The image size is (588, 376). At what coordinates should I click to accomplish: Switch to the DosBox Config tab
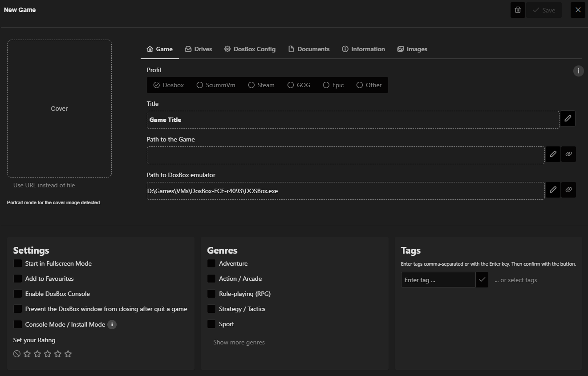tap(250, 49)
